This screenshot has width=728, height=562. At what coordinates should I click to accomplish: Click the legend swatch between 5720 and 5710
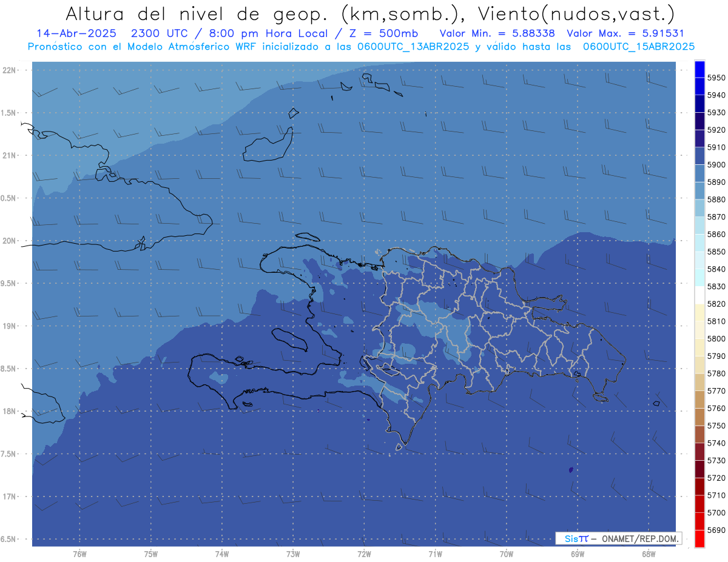tap(699, 486)
